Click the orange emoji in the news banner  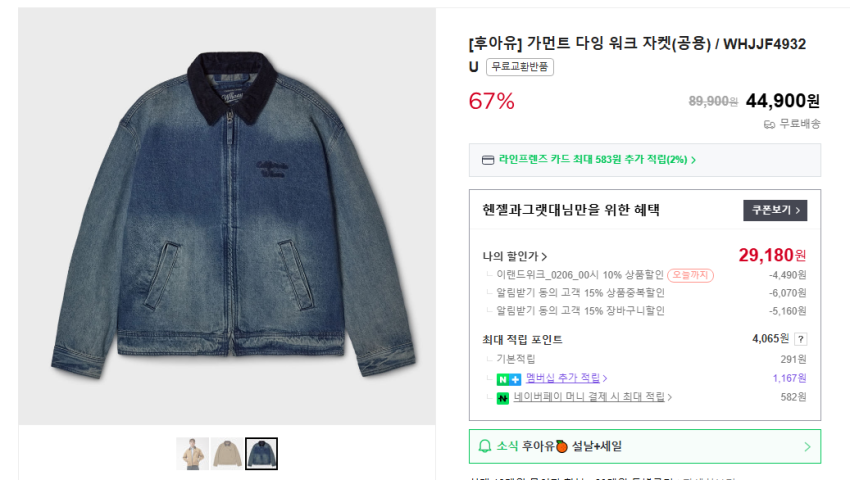[562, 446]
